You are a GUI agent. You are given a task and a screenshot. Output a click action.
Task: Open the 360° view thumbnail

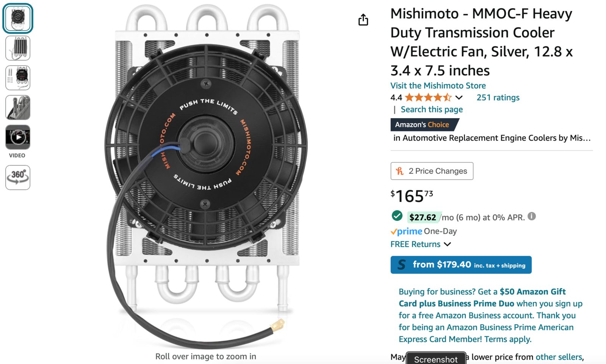click(18, 177)
